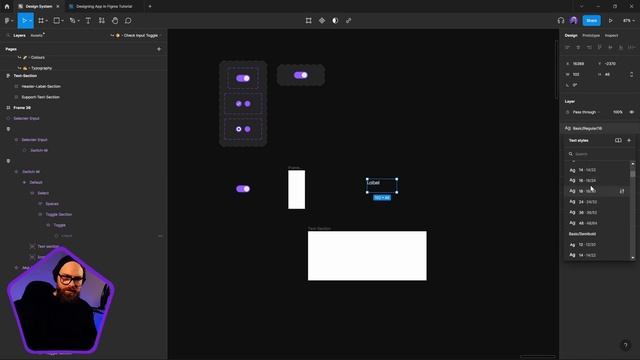The width and height of the screenshot is (640, 360).
Task: Select the Move tool
Action: (x=24, y=20)
